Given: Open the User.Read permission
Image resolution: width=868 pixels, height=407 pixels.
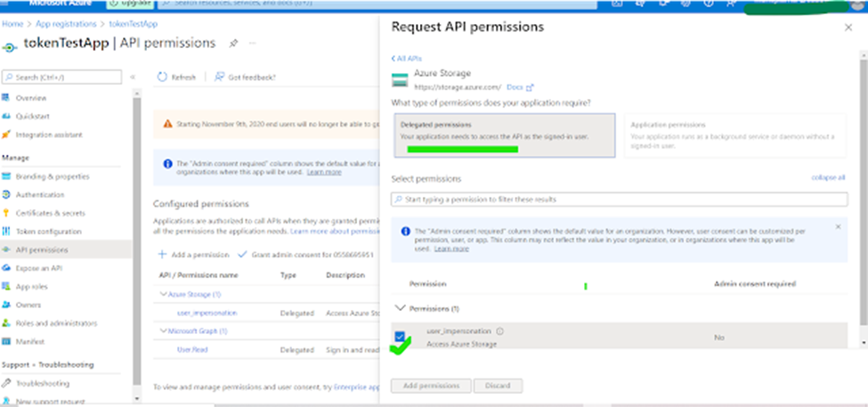Looking at the screenshot, I should (x=192, y=350).
